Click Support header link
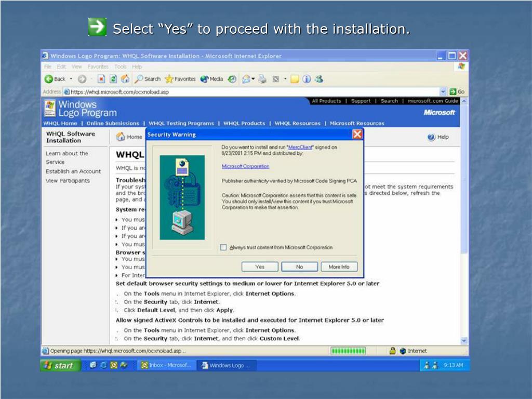Viewport: 532px width, 399px height. [361, 101]
